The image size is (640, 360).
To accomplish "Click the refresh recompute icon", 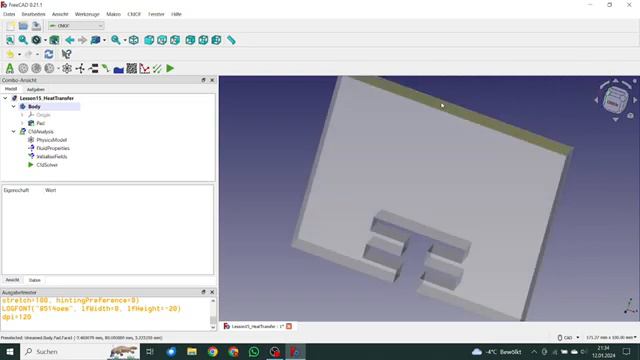I will (x=49, y=54).
